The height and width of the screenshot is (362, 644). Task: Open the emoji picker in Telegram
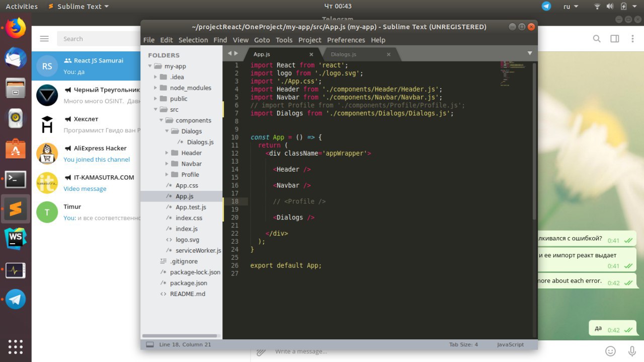(610, 351)
